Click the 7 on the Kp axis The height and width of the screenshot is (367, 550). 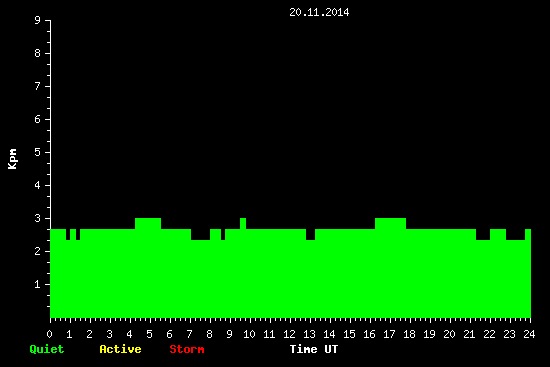[38, 86]
